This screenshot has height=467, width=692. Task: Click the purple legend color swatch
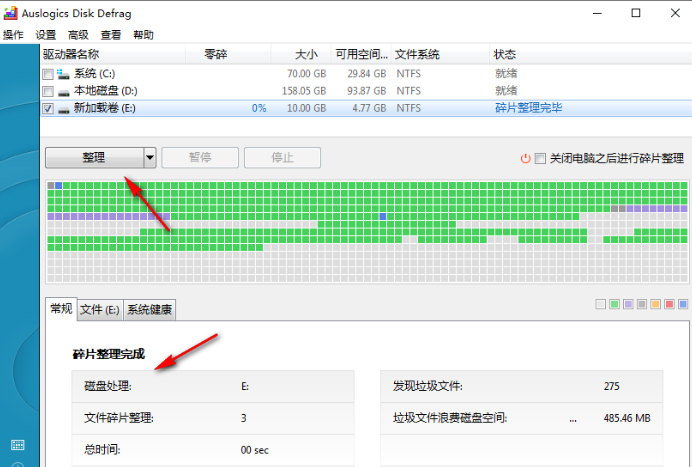click(628, 304)
